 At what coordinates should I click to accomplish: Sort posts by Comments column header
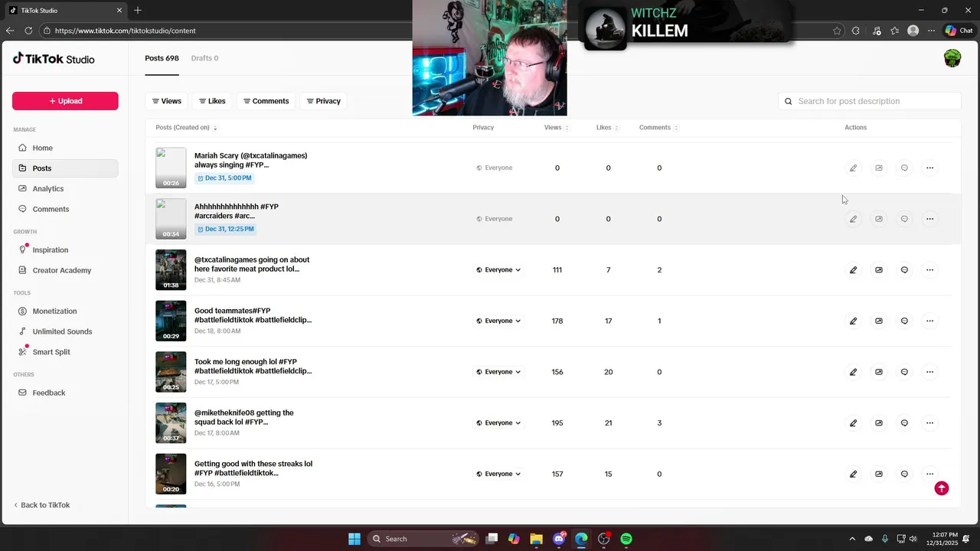[658, 128]
